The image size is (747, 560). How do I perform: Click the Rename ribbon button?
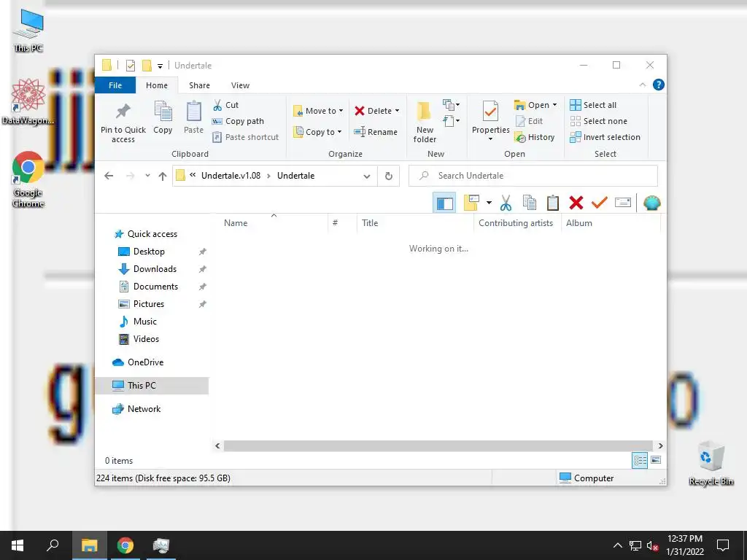point(376,132)
